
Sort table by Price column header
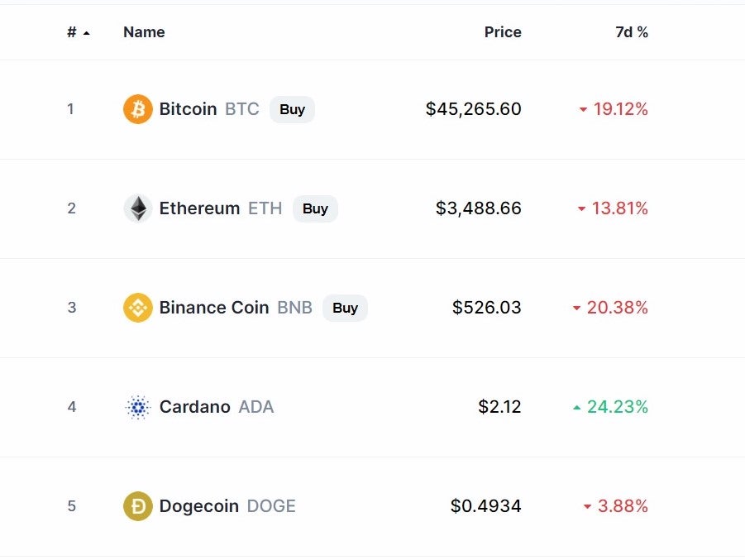[503, 32]
